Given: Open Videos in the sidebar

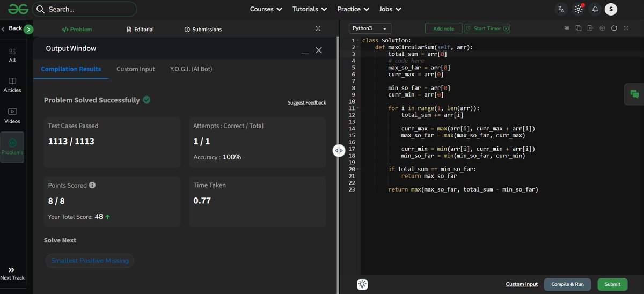Looking at the screenshot, I should click(x=12, y=115).
